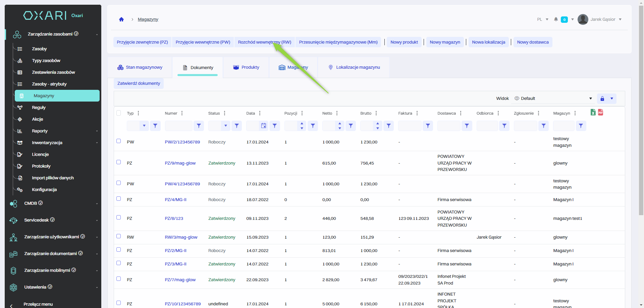Open the calendar picker in Data filter
The image size is (644, 308).
tap(264, 126)
